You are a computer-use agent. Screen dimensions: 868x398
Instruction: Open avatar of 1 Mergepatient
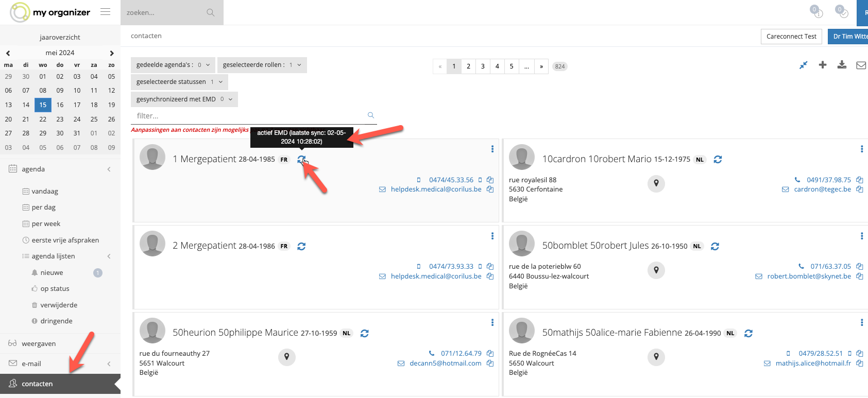[152, 157]
